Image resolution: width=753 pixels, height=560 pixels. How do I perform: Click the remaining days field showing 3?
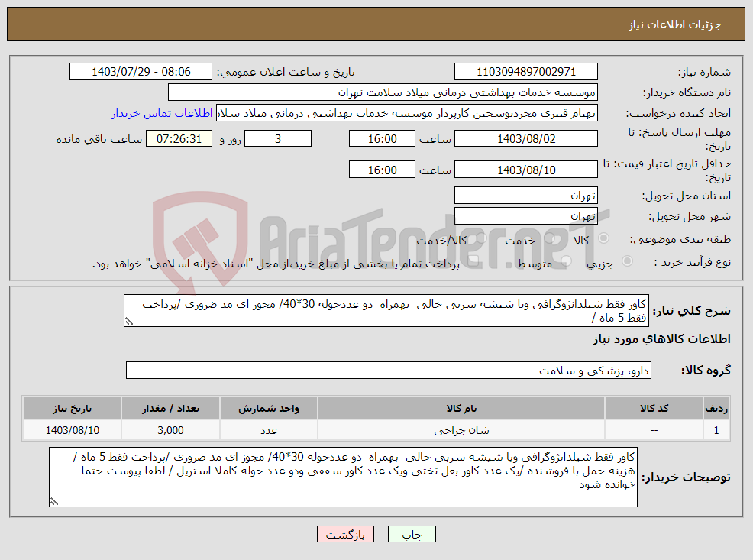pyautogui.click(x=278, y=139)
